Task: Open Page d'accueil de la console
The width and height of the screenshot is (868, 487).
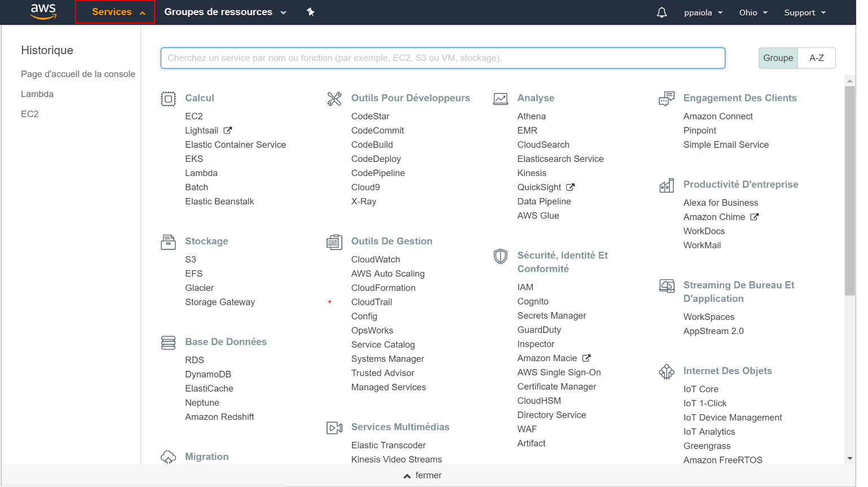Action: (78, 74)
